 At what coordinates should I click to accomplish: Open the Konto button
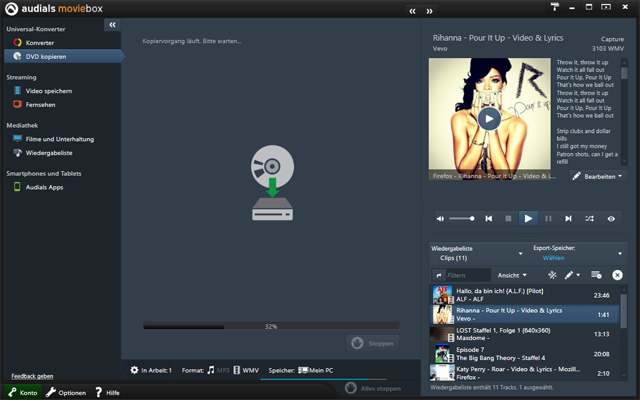(x=23, y=392)
